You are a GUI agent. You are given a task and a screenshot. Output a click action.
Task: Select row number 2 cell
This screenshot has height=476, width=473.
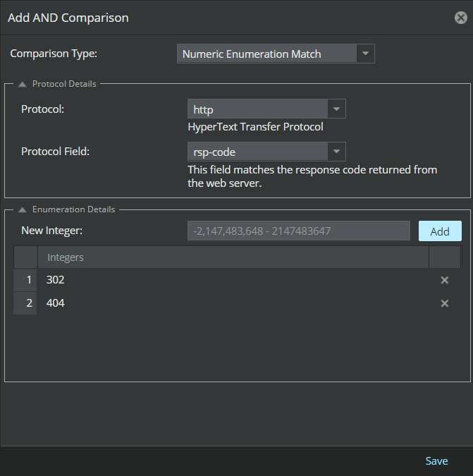coord(25,303)
